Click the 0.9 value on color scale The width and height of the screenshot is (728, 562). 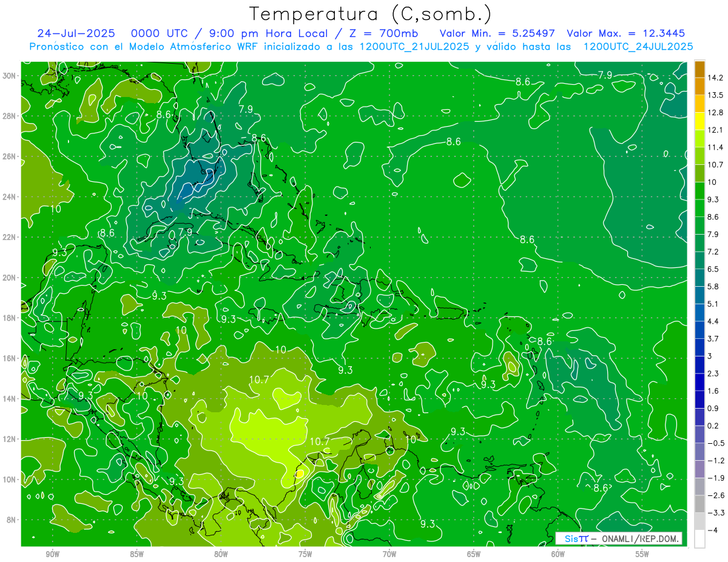coord(713,408)
